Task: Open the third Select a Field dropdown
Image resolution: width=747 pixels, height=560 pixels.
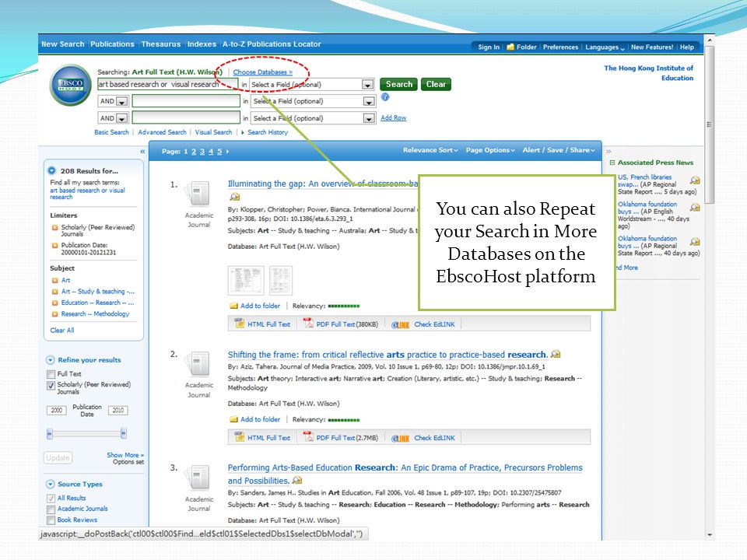Action: click(369, 118)
